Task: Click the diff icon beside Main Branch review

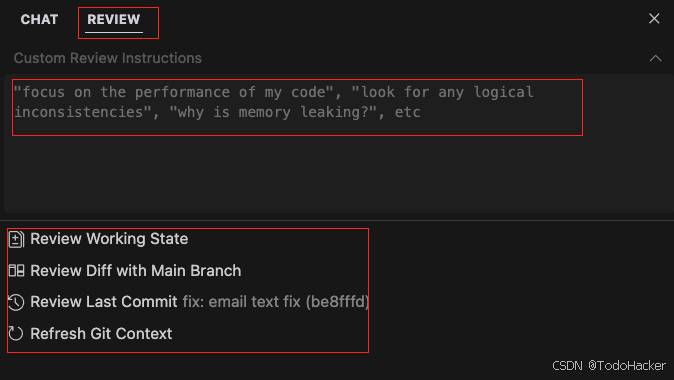Action: (x=16, y=271)
